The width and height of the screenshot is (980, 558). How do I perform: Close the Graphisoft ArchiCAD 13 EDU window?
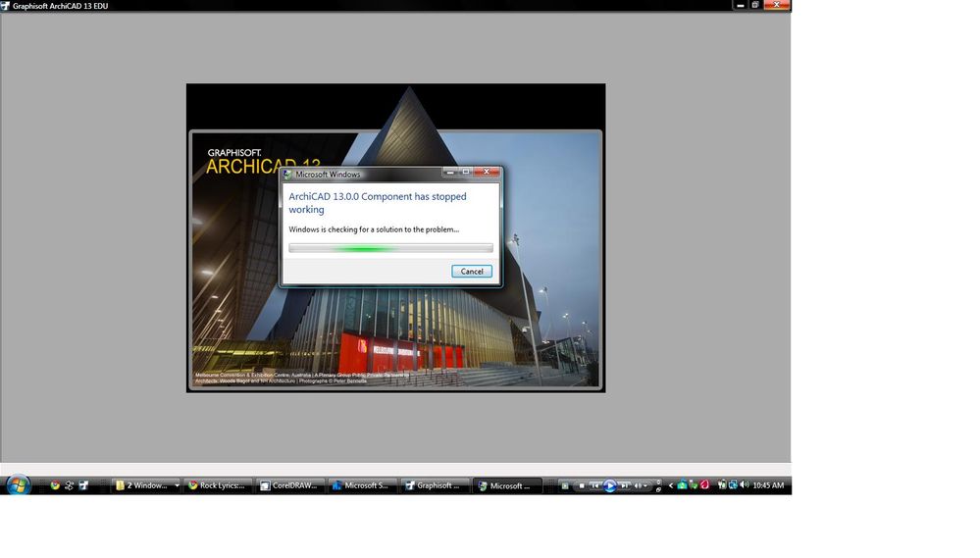[x=777, y=5]
